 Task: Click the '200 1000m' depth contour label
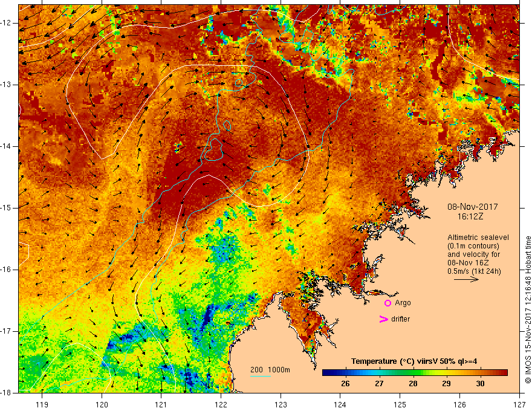coord(270,370)
